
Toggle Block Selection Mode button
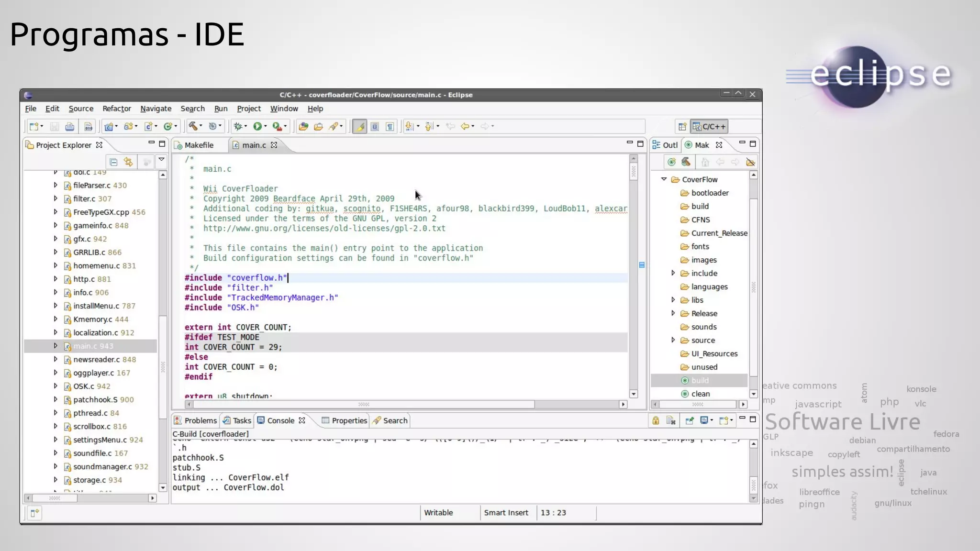pyautogui.click(x=375, y=126)
